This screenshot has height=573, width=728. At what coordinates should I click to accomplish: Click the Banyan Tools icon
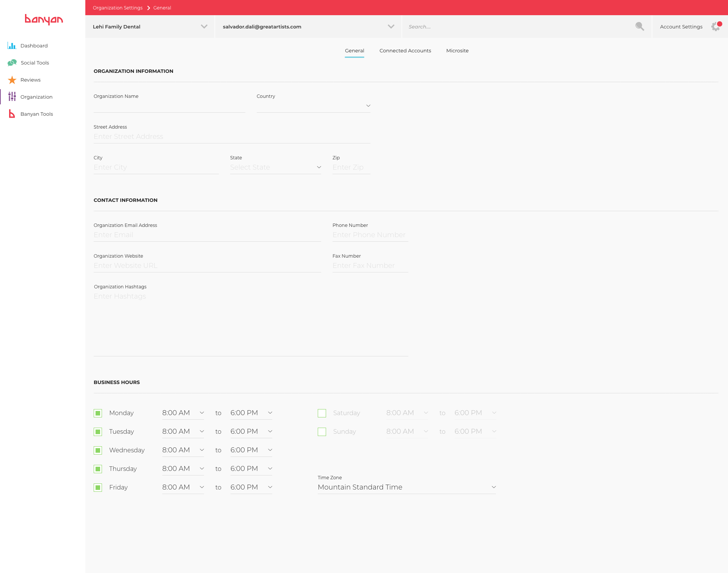click(12, 114)
